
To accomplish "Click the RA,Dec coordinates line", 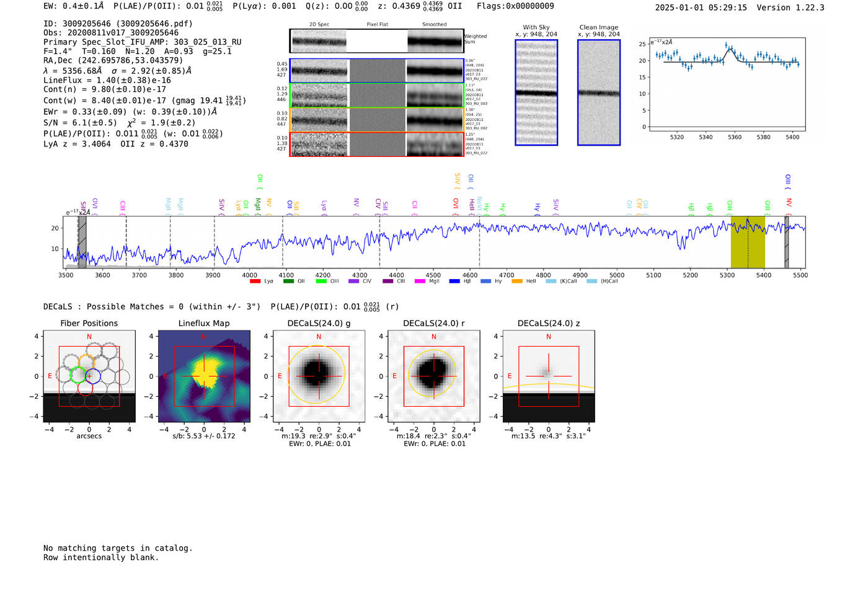I will pyautogui.click(x=113, y=60).
